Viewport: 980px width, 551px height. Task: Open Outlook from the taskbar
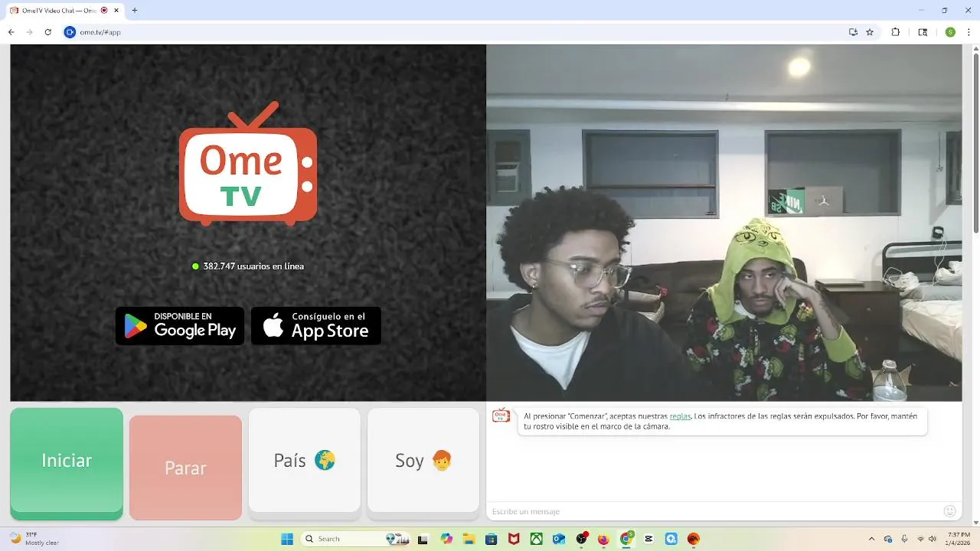pyautogui.click(x=559, y=539)
